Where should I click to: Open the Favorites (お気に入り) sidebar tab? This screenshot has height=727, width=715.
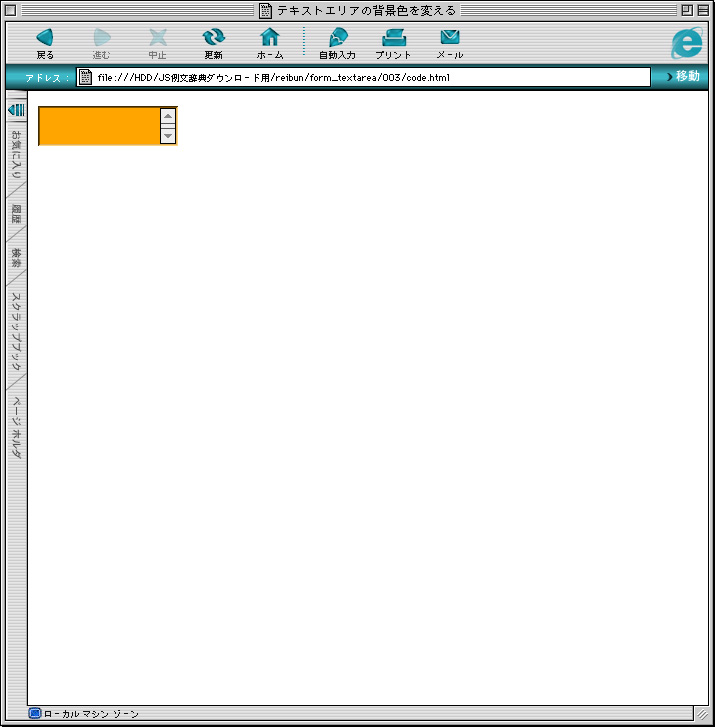[16, 155]
